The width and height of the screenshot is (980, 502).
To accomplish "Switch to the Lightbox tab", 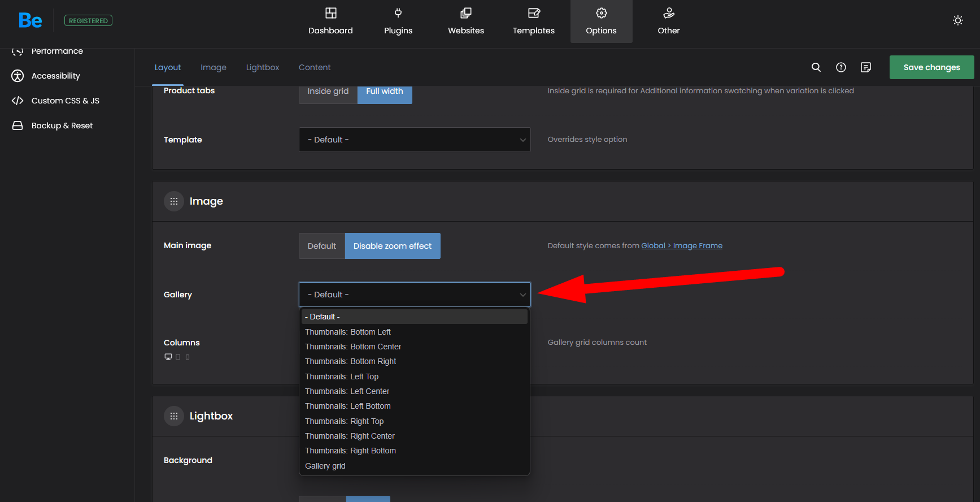I will point(263,67).
